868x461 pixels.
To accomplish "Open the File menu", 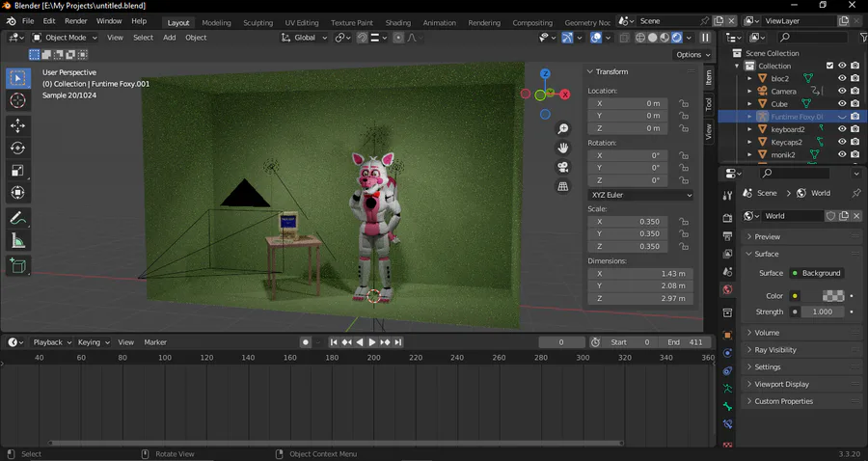I will (28, 21).
